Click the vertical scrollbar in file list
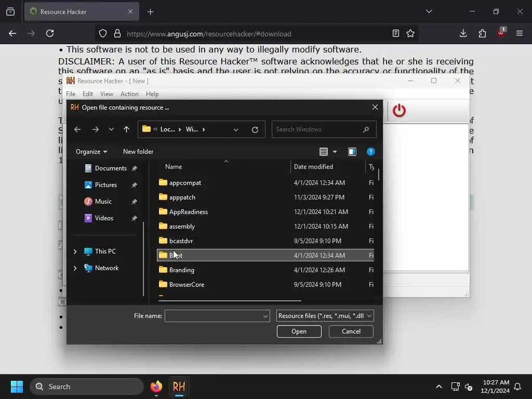532x399 pixels. (x=378, y=175)
